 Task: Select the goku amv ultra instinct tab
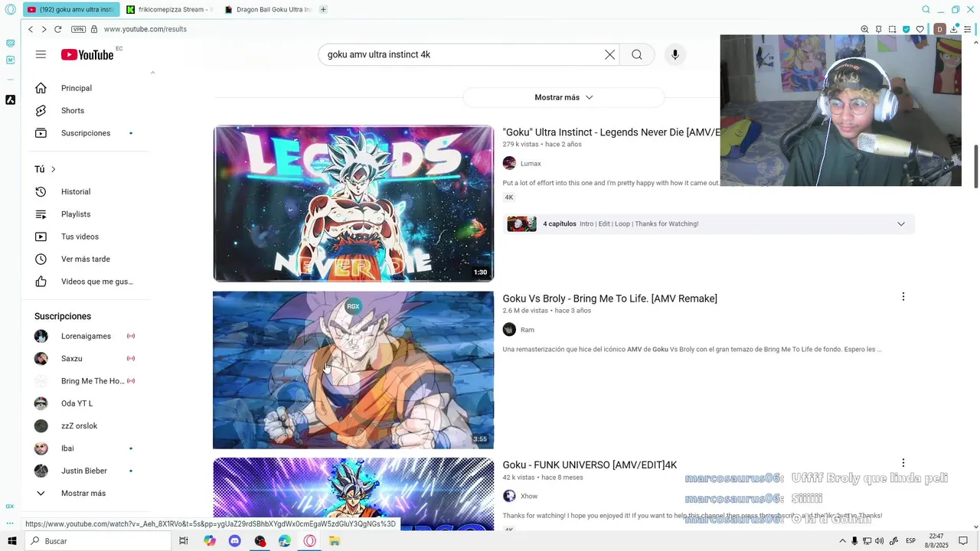point(71,9)
